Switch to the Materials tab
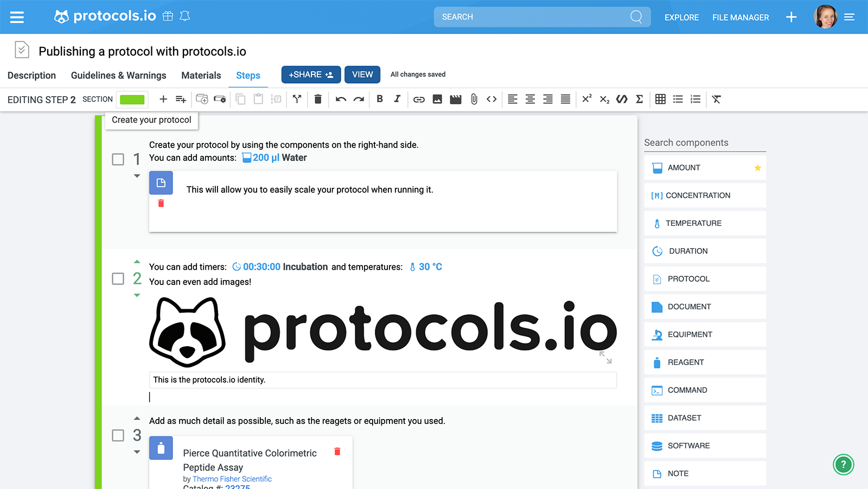868x489 pixels. point(201,75)
